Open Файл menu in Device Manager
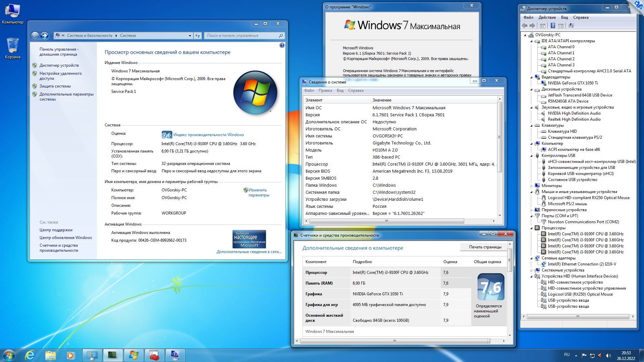This screenshot has height=362, width=644. [x=528, y=17]
